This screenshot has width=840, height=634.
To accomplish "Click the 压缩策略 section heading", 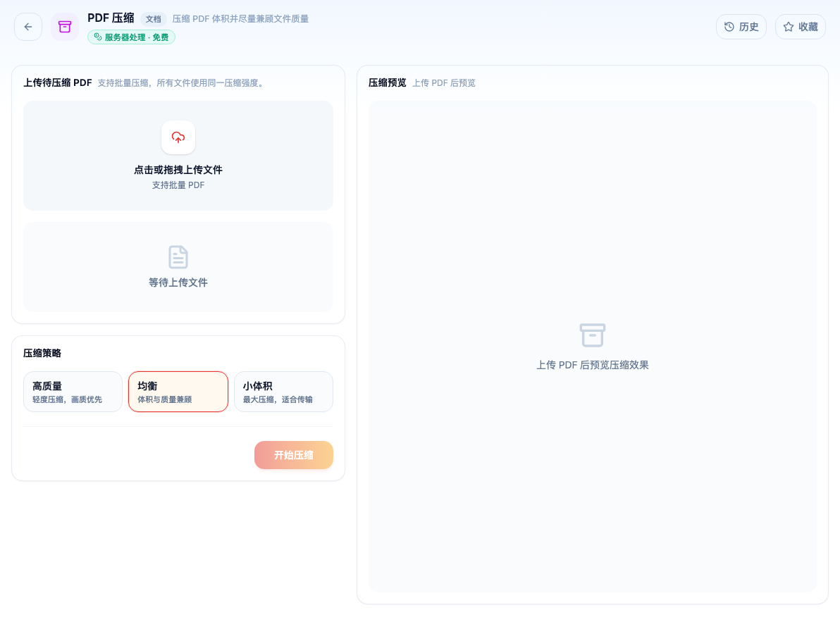I will point(42,354).
